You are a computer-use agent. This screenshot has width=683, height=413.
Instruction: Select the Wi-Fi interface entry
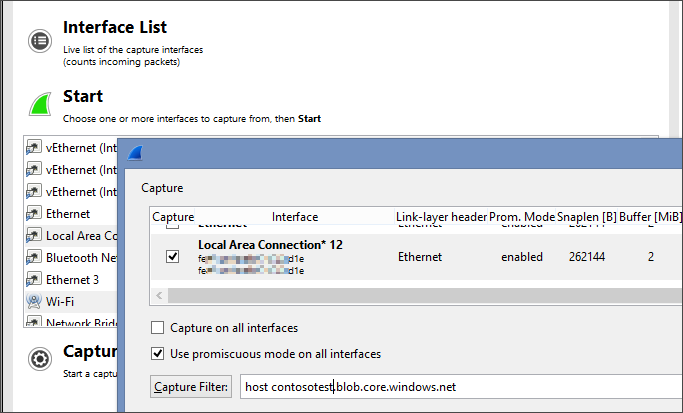click(60, 301)
